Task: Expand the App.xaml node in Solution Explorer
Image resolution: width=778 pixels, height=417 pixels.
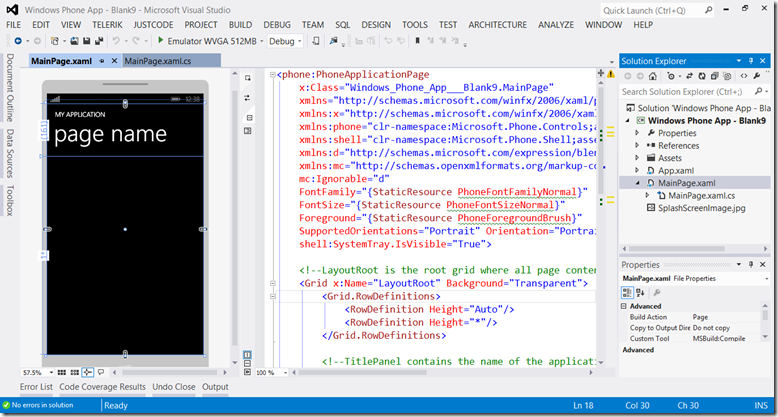Action: point(638,170)
